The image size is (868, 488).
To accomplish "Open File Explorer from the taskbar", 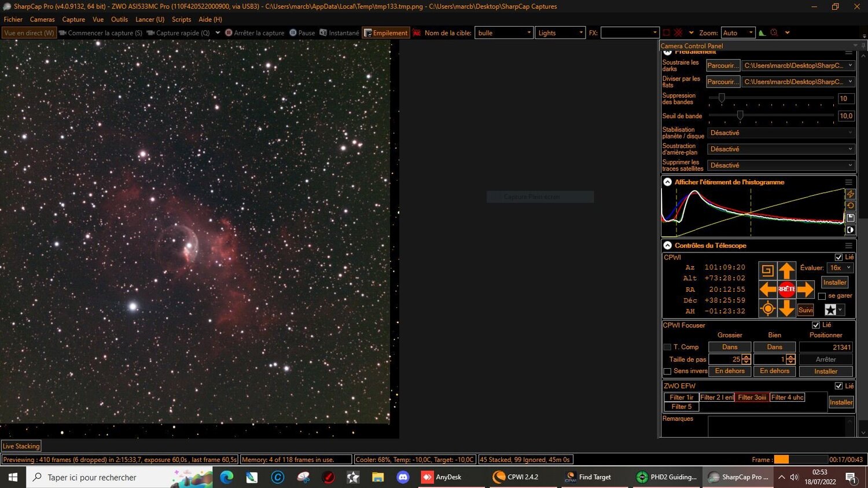I will pos(378,477).
